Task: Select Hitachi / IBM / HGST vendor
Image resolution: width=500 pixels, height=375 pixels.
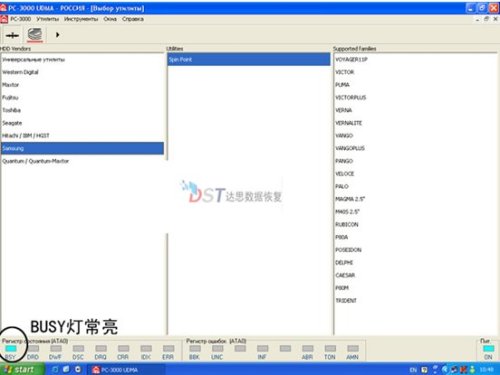Action: [x=82, y=136]
